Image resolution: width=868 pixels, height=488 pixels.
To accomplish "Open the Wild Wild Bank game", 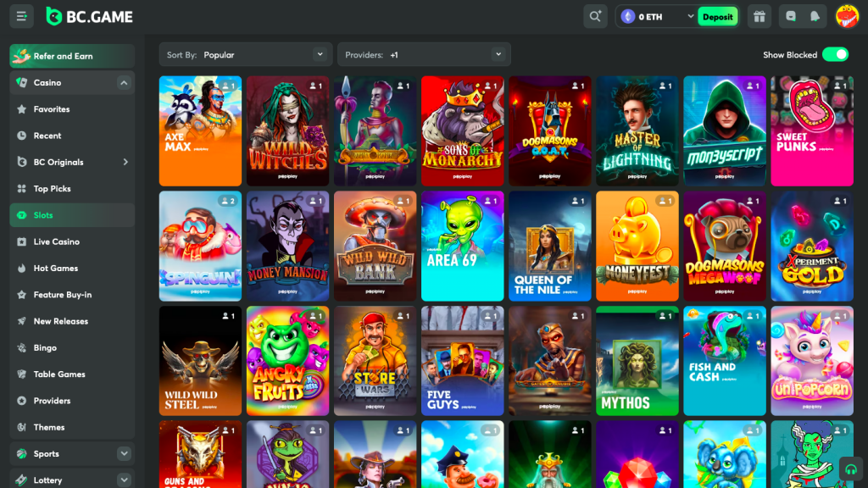I will pyautogui.click(x=376, y=247).
